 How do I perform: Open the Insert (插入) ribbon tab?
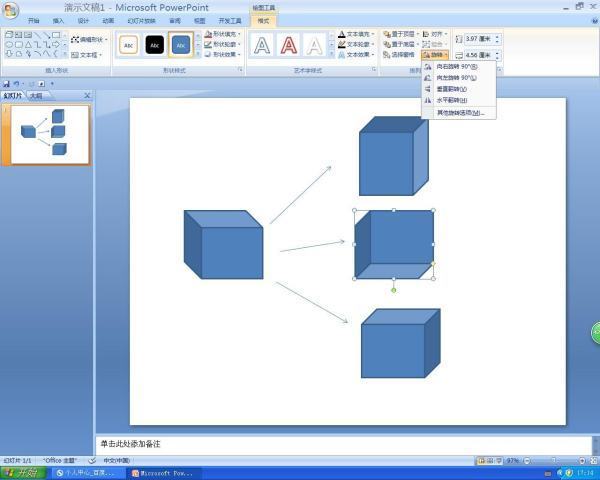[58, 21]
